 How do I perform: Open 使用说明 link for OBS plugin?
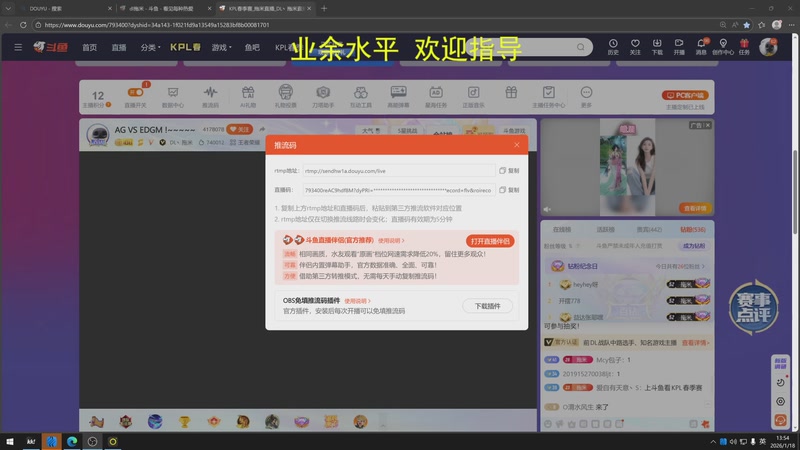pos(357,301)
